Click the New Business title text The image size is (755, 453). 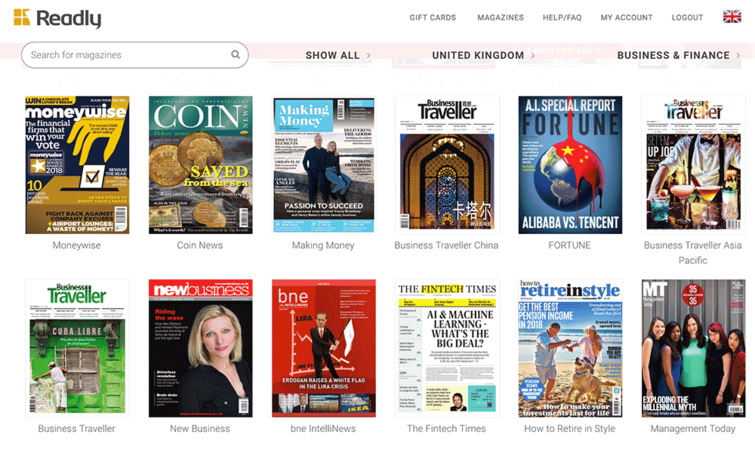(200, 428)
